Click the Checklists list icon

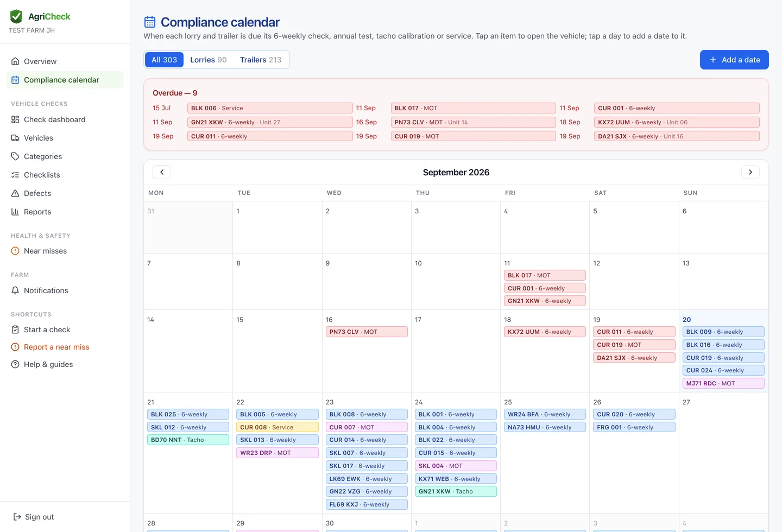15,175
